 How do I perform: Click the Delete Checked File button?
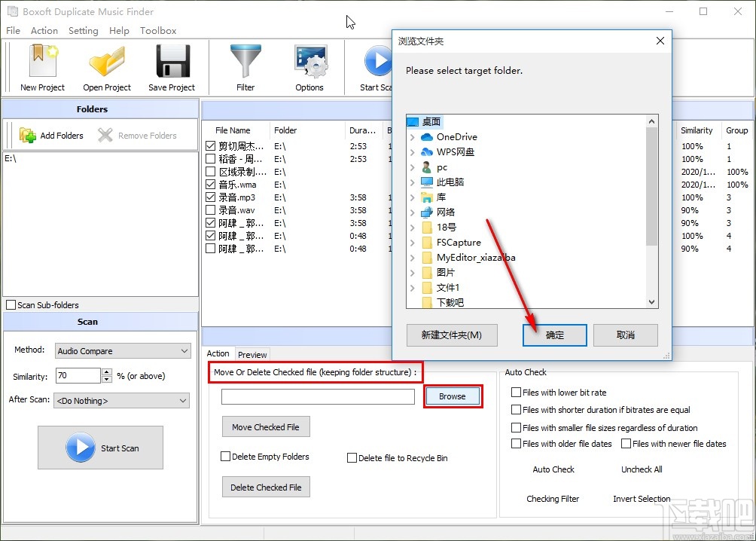[x=266, y=488]
